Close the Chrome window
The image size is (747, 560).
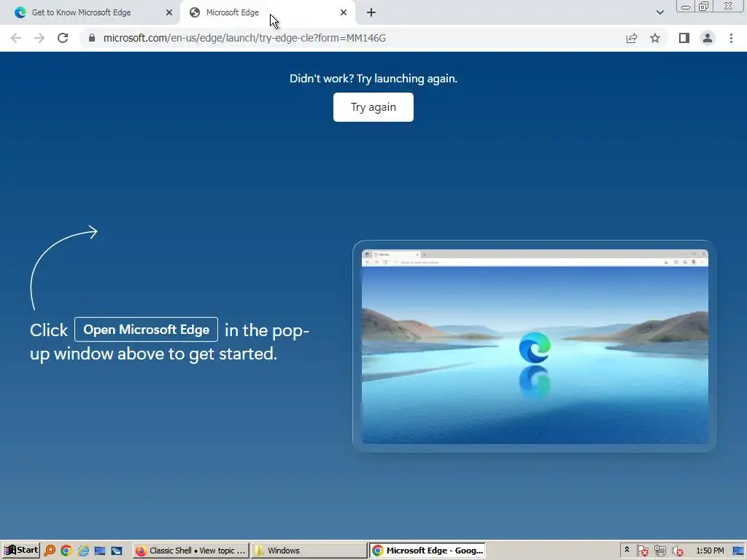click(x=729, y=6)
